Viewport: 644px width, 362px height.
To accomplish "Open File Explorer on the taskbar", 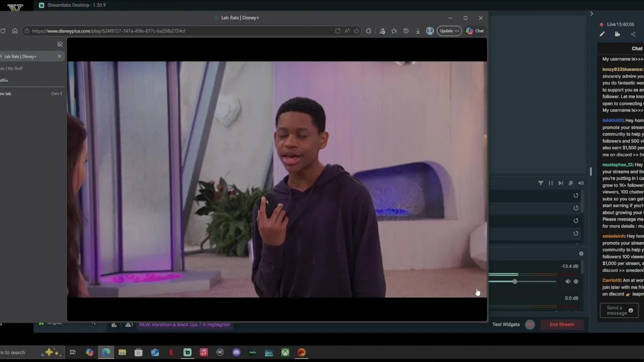I will 122,352.
